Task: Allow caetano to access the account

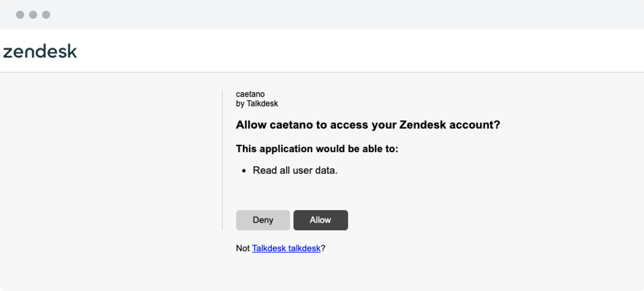Action: click(320, 220)
